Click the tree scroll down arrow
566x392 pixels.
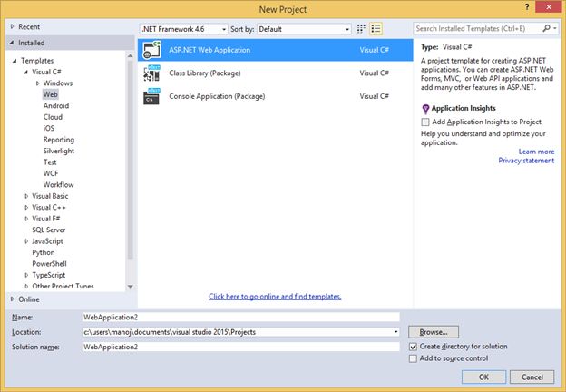131,287
